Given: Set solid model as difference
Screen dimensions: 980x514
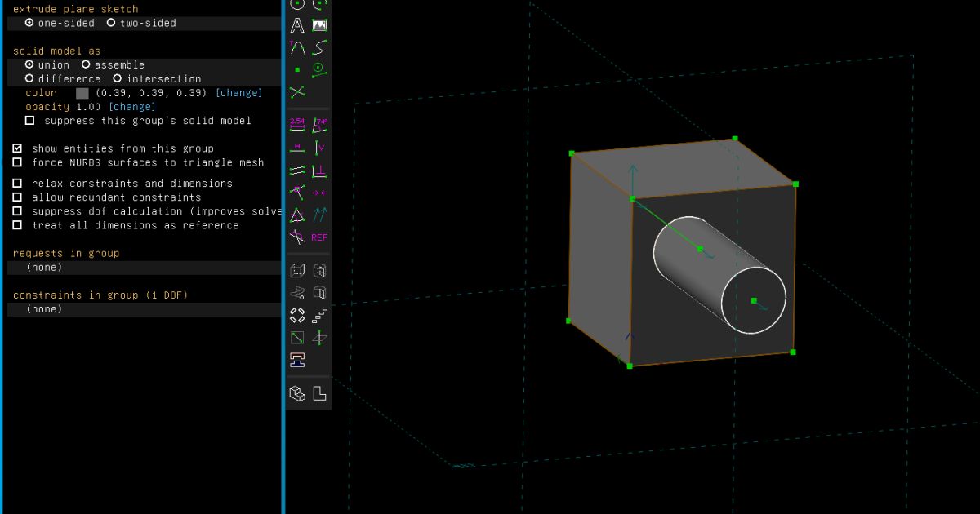Looking at the screenshot, I should point(63,78).
